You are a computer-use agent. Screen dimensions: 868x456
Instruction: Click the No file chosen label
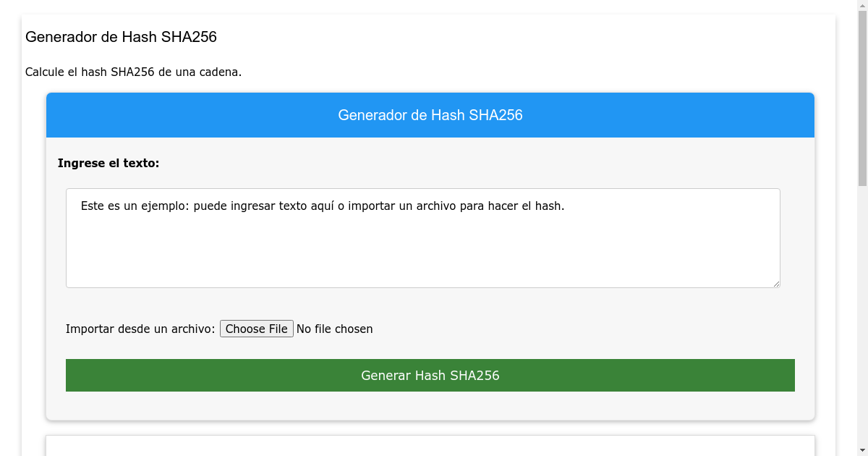tap(334, 329)
